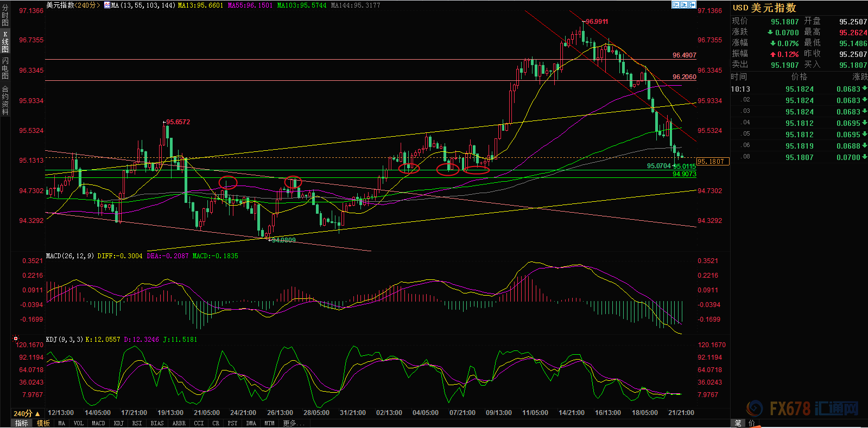Click the red circle icon beside KDJ label
The height and width of the screenshot is (428, 868).
pyautogui.click(x=16, y=338)
